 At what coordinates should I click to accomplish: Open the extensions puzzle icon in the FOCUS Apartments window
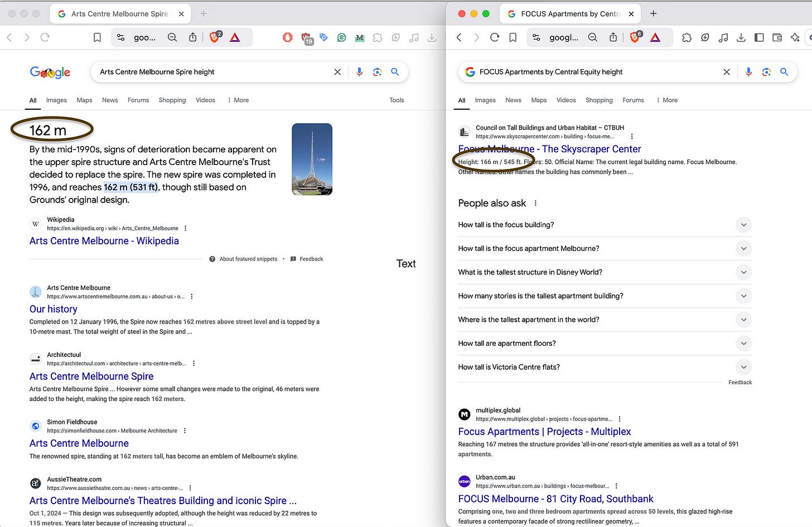pos(687,37)
